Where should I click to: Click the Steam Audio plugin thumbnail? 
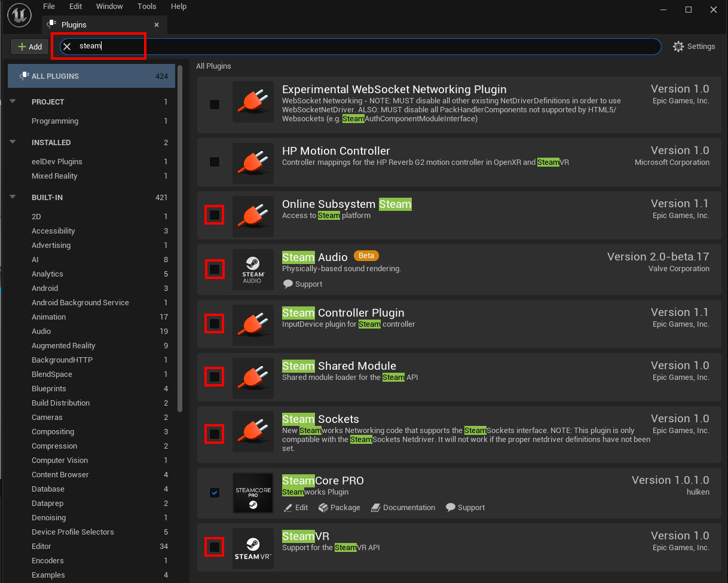[253, 269]
